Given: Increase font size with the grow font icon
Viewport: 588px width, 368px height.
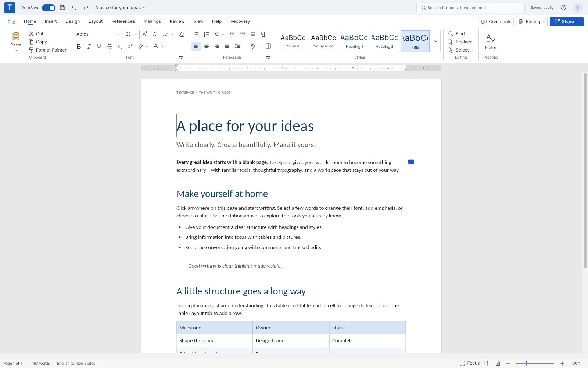Looking at the screenshot, I should pyautogui.click(x=145, y=34).
